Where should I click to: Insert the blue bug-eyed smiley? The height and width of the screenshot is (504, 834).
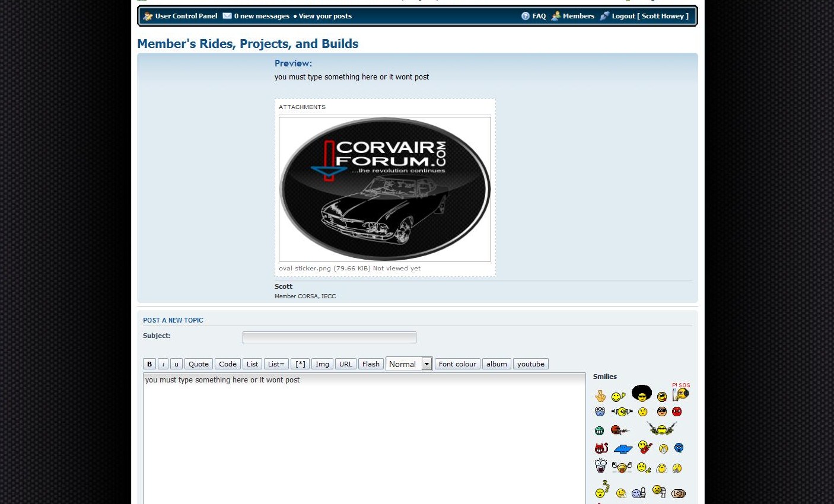coord(600,412)
